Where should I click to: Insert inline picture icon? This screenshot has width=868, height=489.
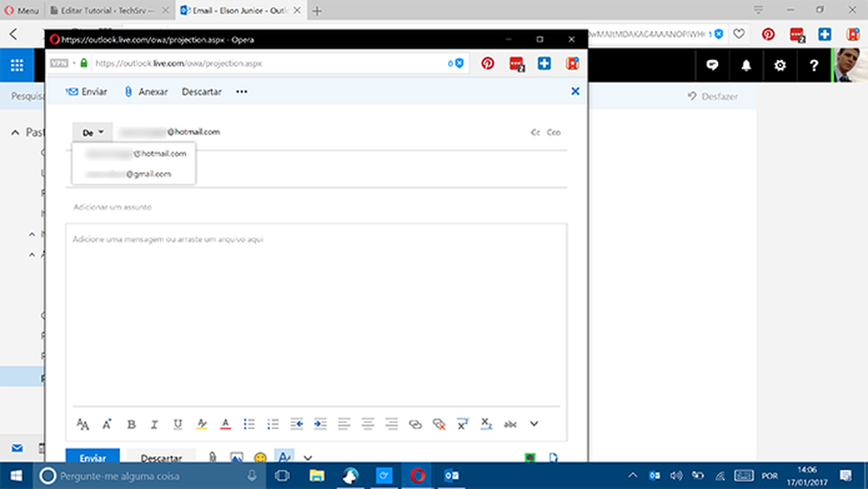click(236, 457)
